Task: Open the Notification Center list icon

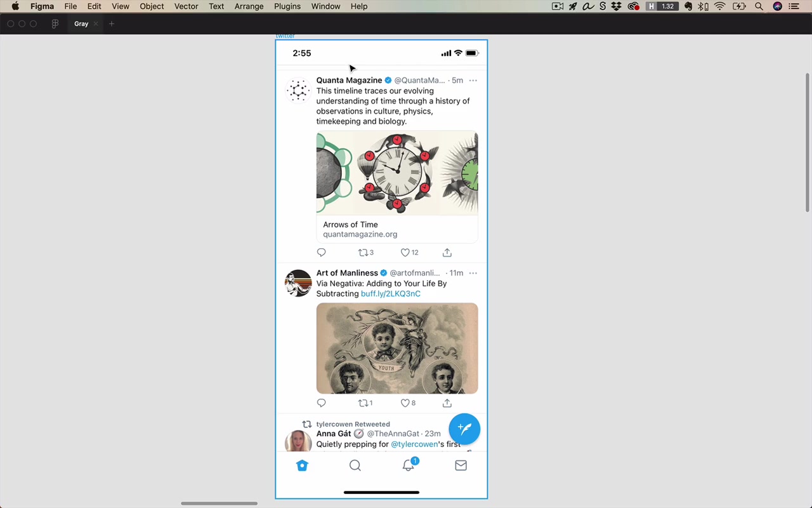Action: click(x=794, y=6)
